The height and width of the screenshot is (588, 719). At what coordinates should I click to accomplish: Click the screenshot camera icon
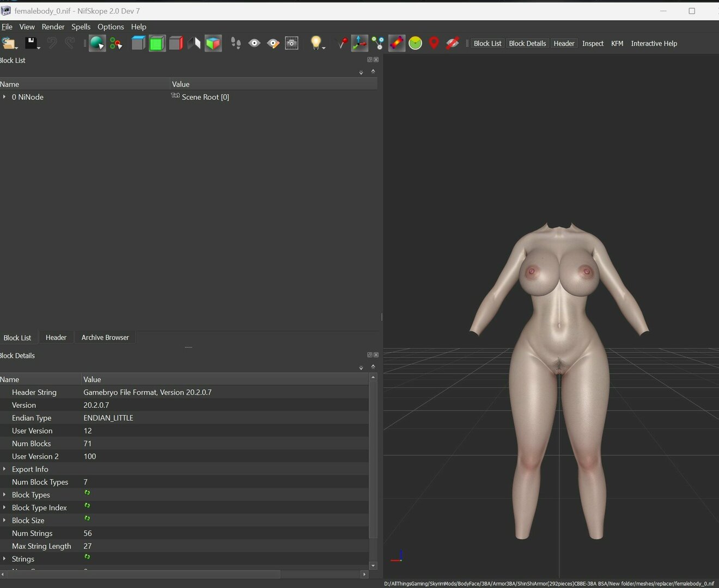click(x=291, y=44)
